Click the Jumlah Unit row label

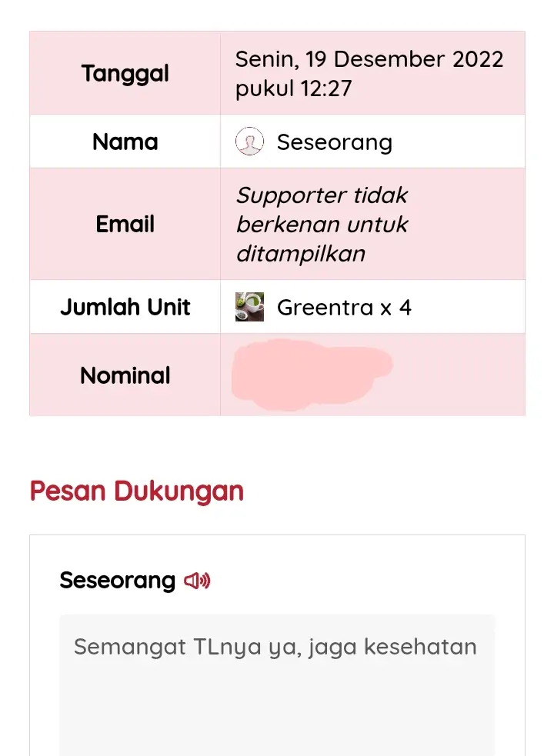coord(125,307)
